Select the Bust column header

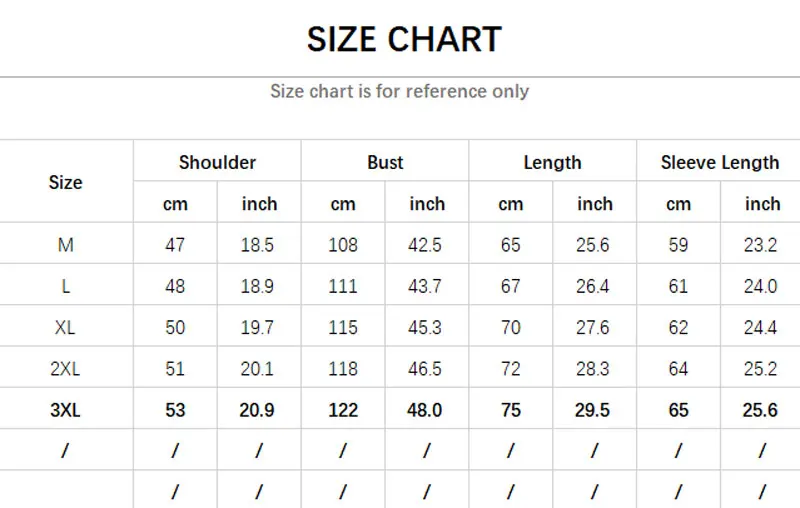click(x=385, y=162)
